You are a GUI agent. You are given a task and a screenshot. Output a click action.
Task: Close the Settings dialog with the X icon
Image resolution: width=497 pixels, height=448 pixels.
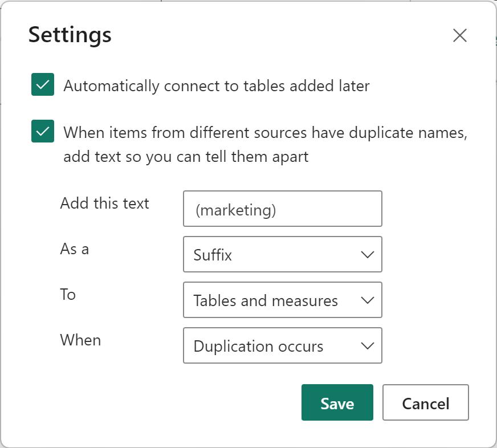pyautogui.click(x=459, y=35)
